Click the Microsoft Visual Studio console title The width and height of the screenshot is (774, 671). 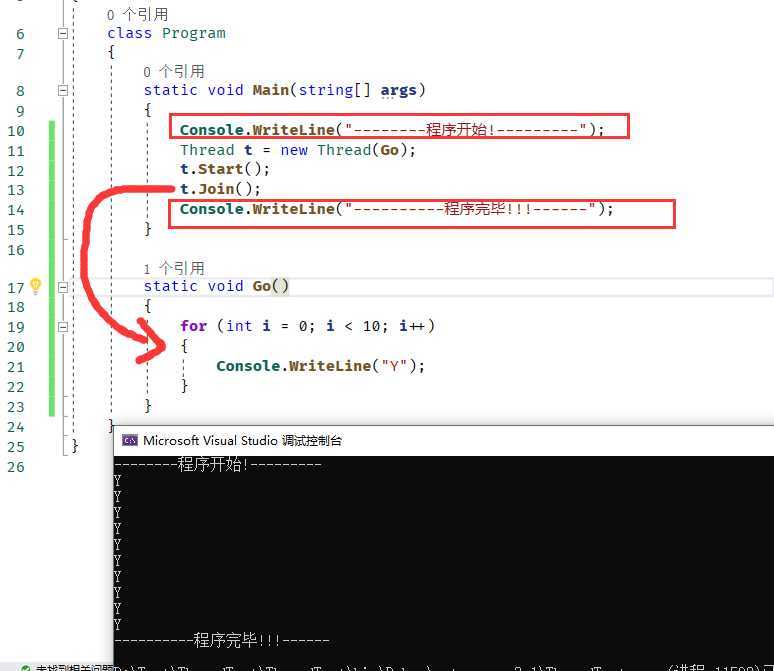point(242,440)
